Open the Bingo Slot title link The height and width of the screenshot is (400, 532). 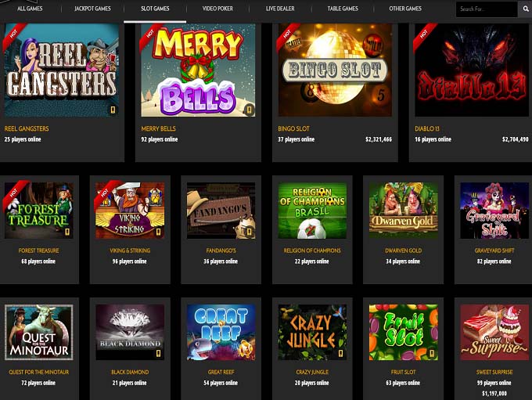coord(293,128)
